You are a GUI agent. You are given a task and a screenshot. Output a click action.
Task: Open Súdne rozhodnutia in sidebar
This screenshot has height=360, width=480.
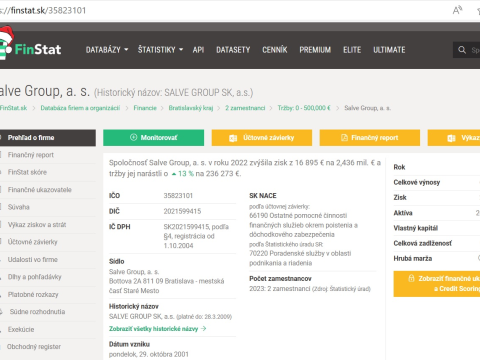point(37,312)
